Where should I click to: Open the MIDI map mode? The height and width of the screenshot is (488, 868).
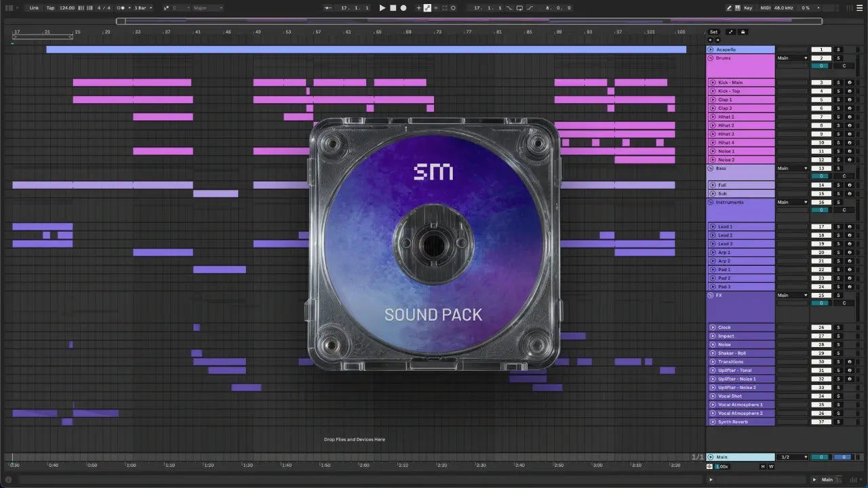(x=766, y=8)
